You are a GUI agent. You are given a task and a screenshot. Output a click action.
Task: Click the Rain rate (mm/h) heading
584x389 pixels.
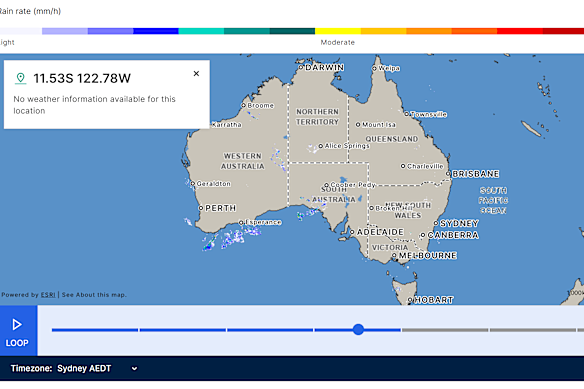(30, 11)
